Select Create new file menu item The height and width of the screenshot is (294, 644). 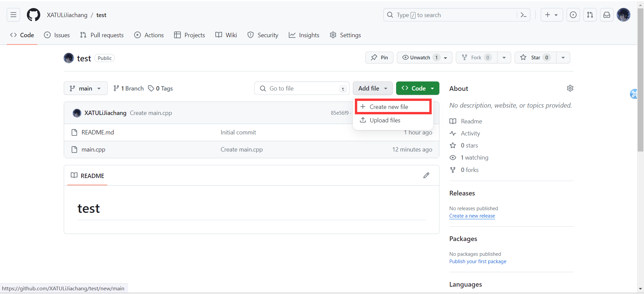pyautogui.click(x=393, y=107)
